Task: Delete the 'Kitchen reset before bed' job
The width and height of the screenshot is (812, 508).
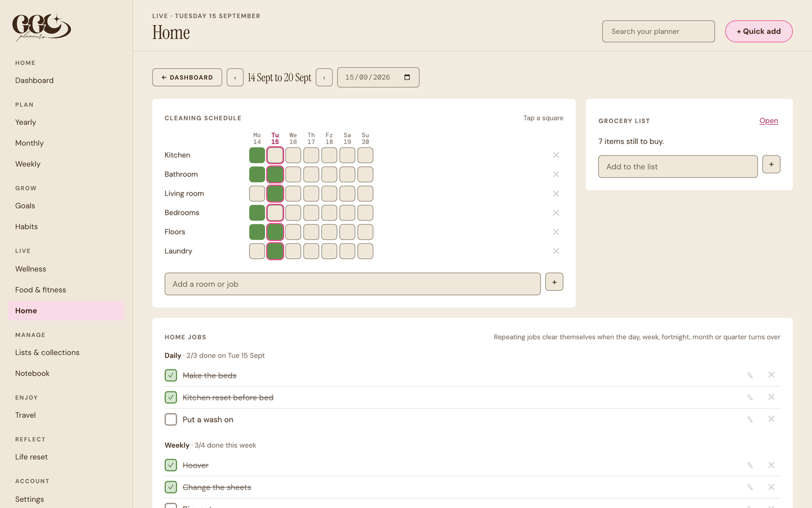Action: 771,397
